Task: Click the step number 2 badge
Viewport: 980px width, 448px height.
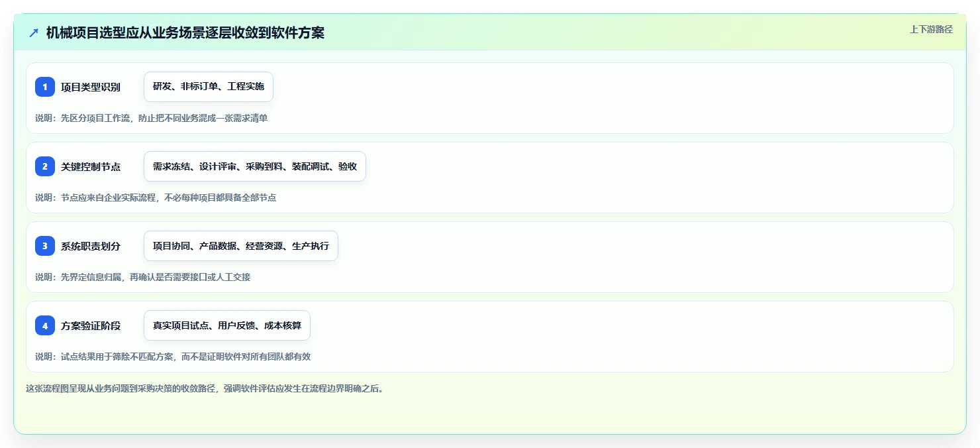Action: (45, 166)
